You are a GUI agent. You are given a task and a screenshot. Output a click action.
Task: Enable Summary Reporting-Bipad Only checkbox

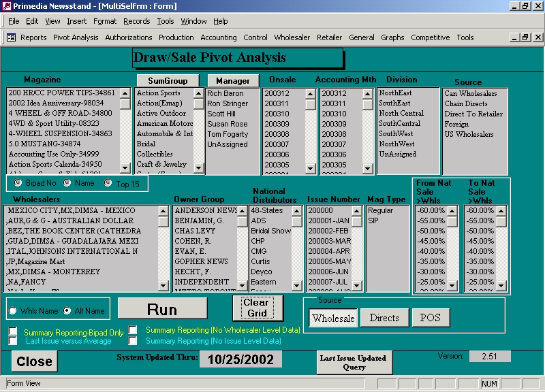tap(13, 332)
